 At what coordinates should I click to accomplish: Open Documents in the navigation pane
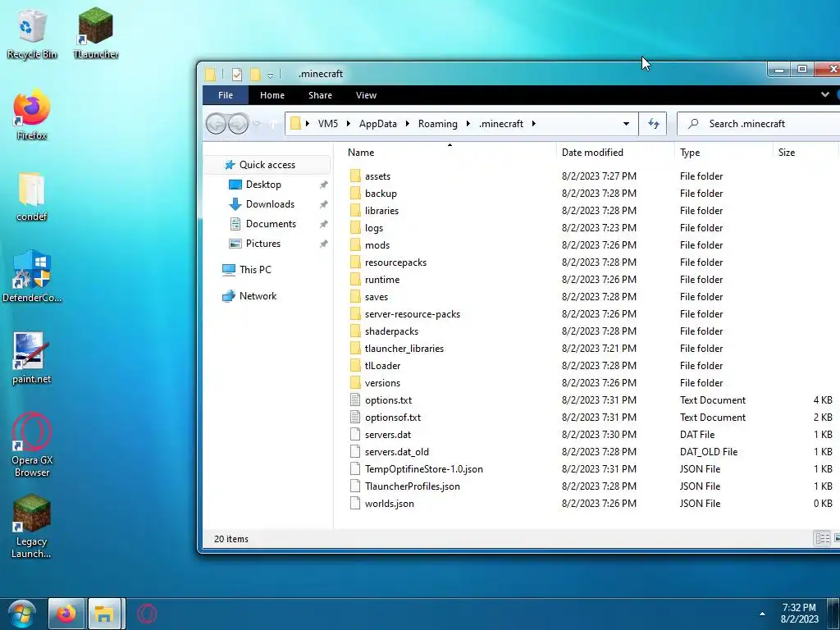point(271,224)
